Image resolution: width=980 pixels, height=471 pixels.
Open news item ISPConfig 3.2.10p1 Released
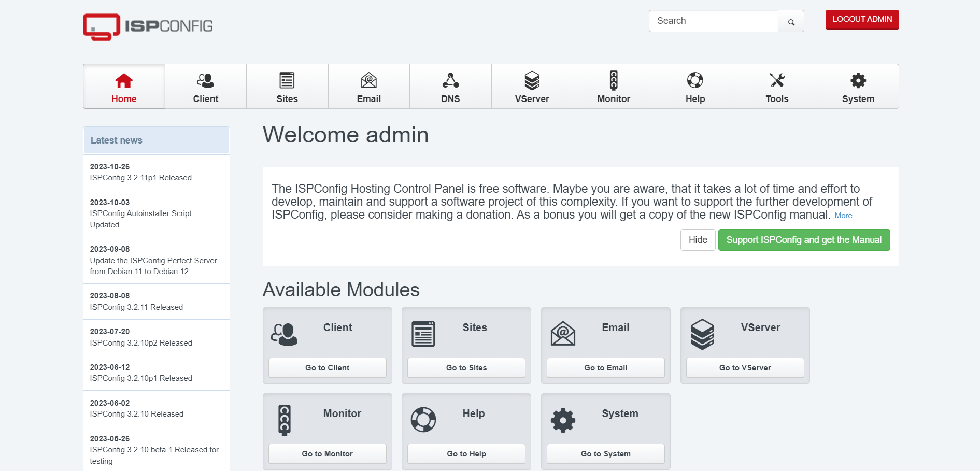point(157,373)
